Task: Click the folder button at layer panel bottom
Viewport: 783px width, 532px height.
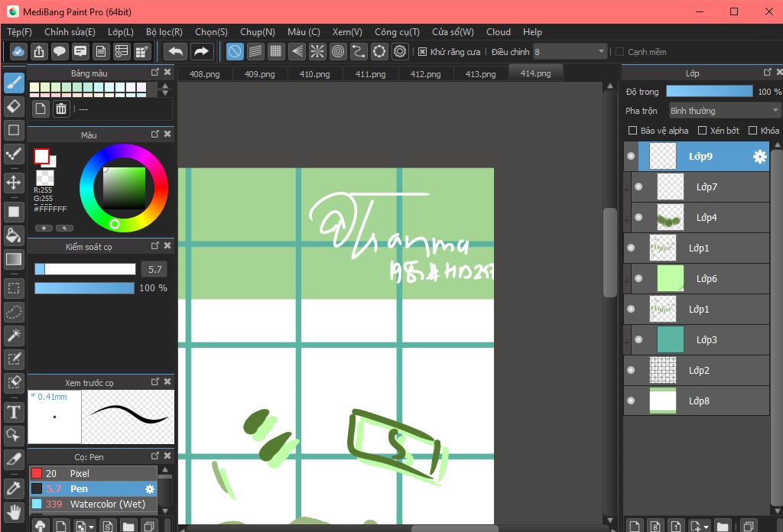Action: click(x=723, y=527)
